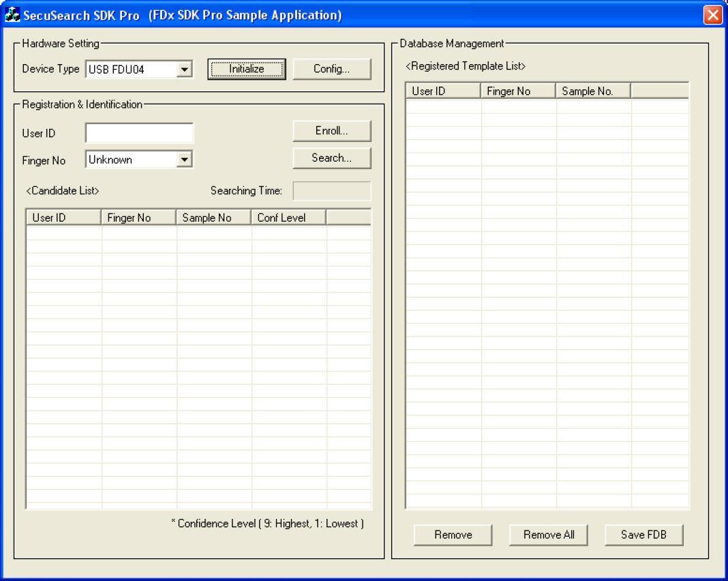Screen dimensions: 728x581
Task: Open the Device Type dropdown
Action: 184,69
